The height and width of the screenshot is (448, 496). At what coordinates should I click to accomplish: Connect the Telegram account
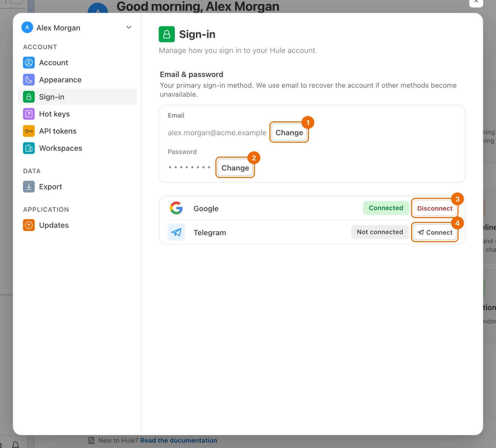(435, 233)
